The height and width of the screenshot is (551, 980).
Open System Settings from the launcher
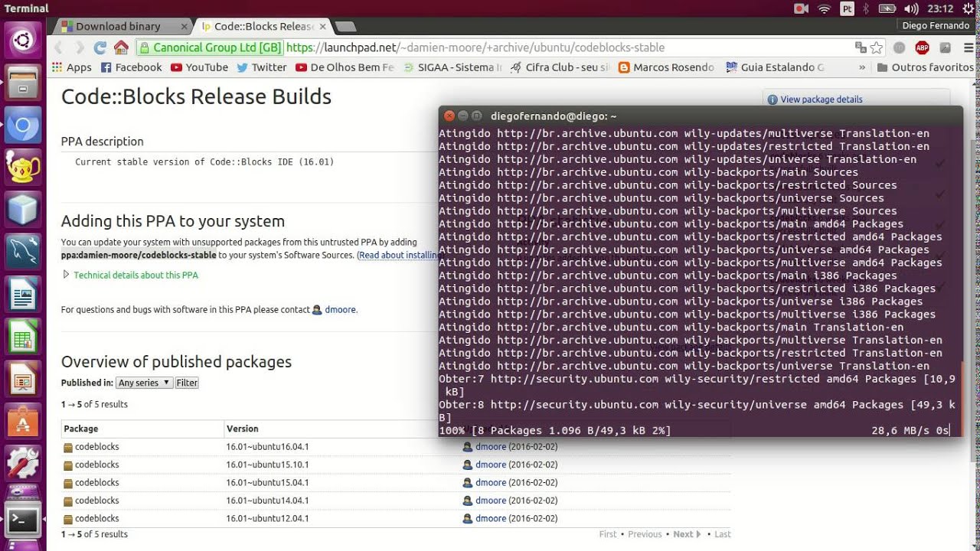pos(23,463)
